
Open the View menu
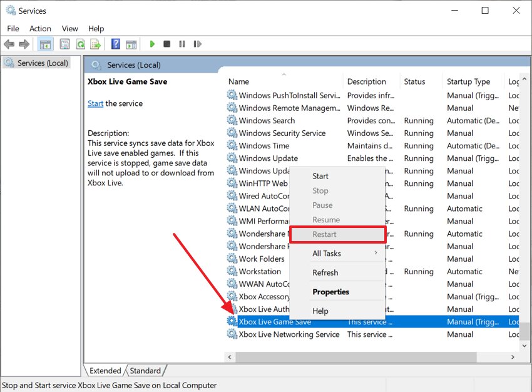(70, 29)
